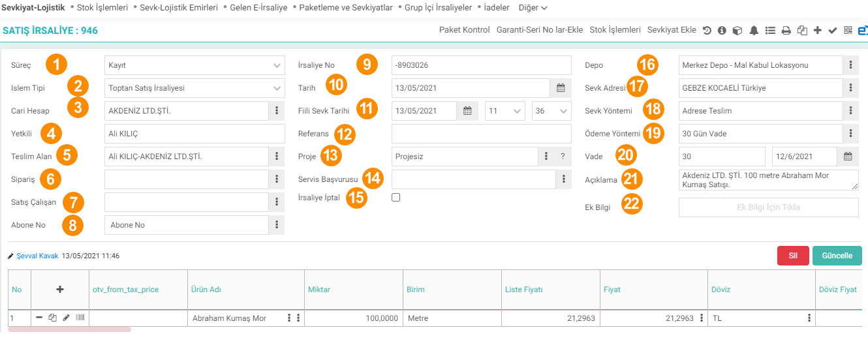Click the Ek Bilgi İçin Tıkla button

coord(769,207)
